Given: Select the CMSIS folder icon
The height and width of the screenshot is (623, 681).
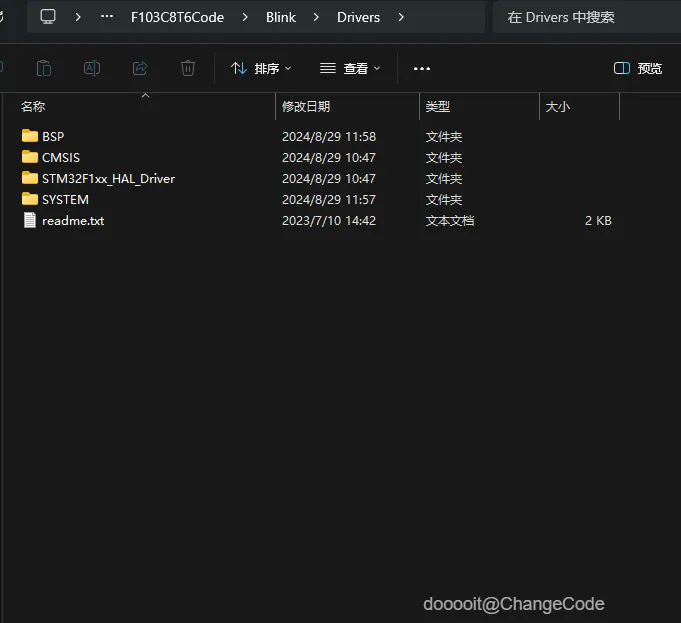Looking at the screenshot, I should pyautogui.click(x=30, y=156).
